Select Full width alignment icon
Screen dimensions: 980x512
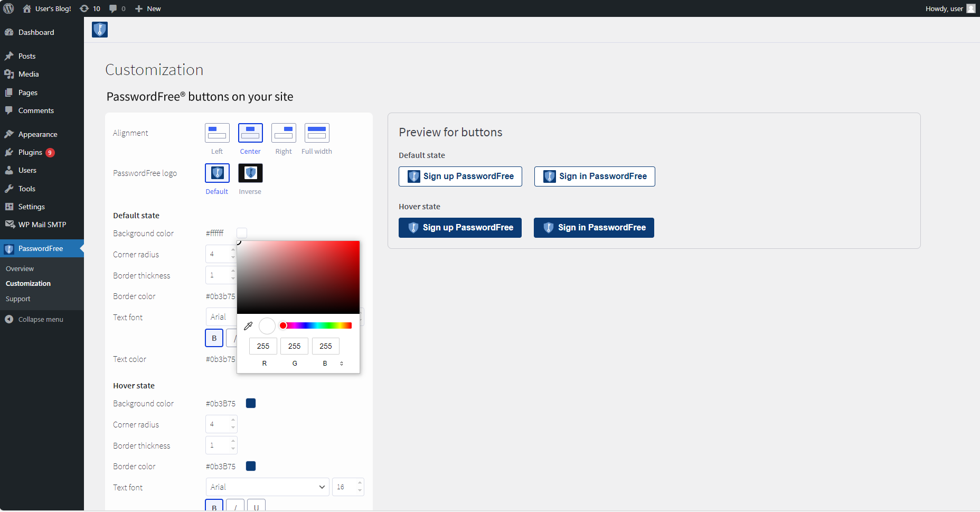click(x=317, y=133)
